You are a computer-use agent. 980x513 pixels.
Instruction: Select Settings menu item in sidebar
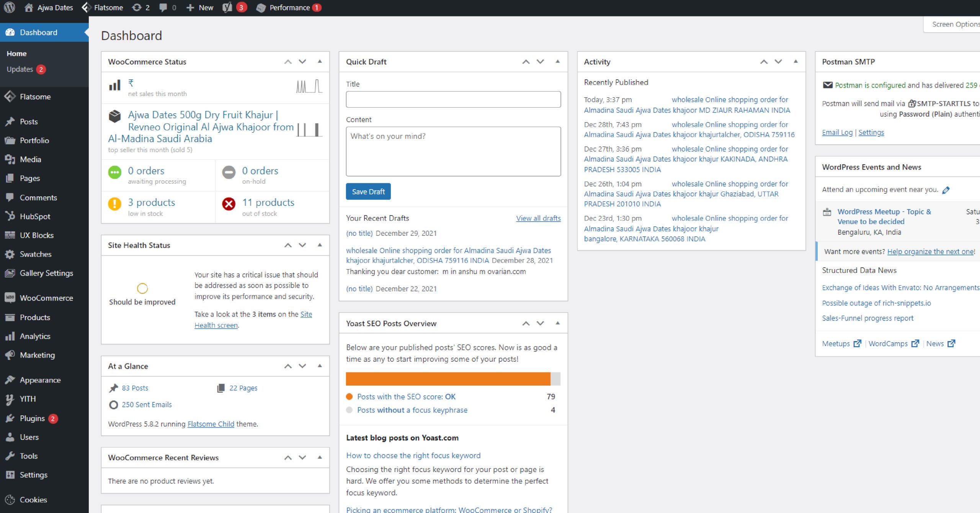coord(33,474)
